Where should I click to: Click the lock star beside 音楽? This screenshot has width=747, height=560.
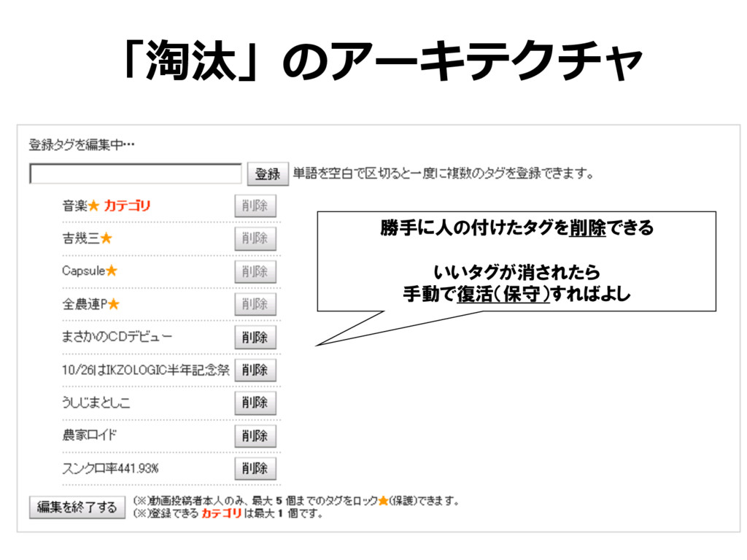pyautogui.click(x=94, y=206)
